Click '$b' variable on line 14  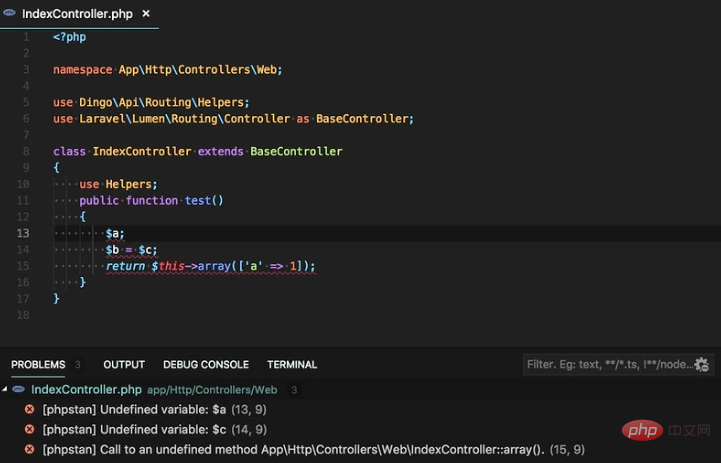click(x=112, y=250)
